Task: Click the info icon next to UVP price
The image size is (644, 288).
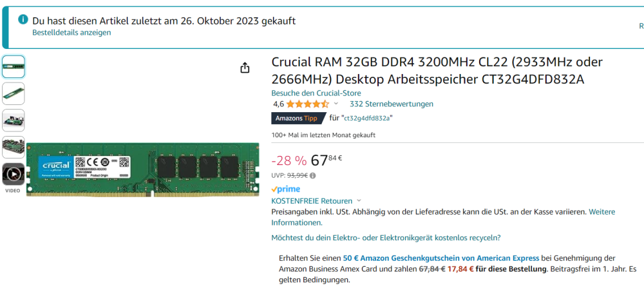Action: tap(313, 176)
